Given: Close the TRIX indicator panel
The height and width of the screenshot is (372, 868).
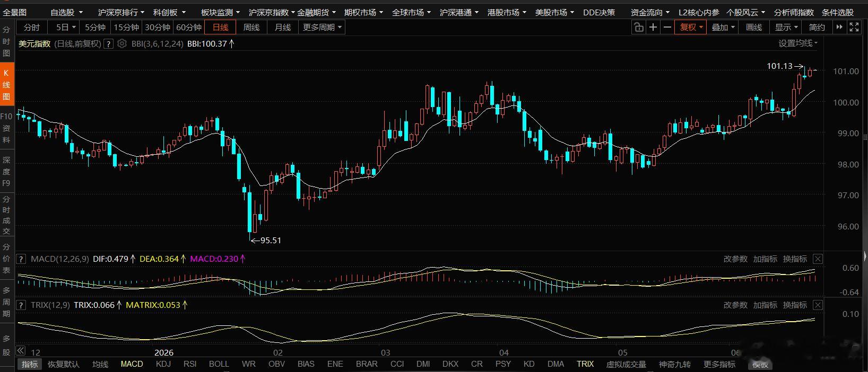Looking at the screenshot, I should click(x=818, y=305).
